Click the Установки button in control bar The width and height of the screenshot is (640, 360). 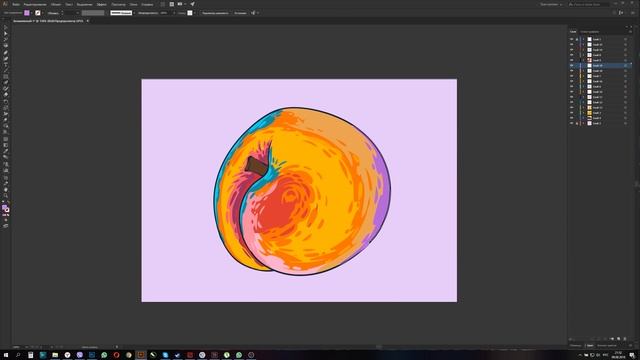pyautogui.click(x=240, y=13)
